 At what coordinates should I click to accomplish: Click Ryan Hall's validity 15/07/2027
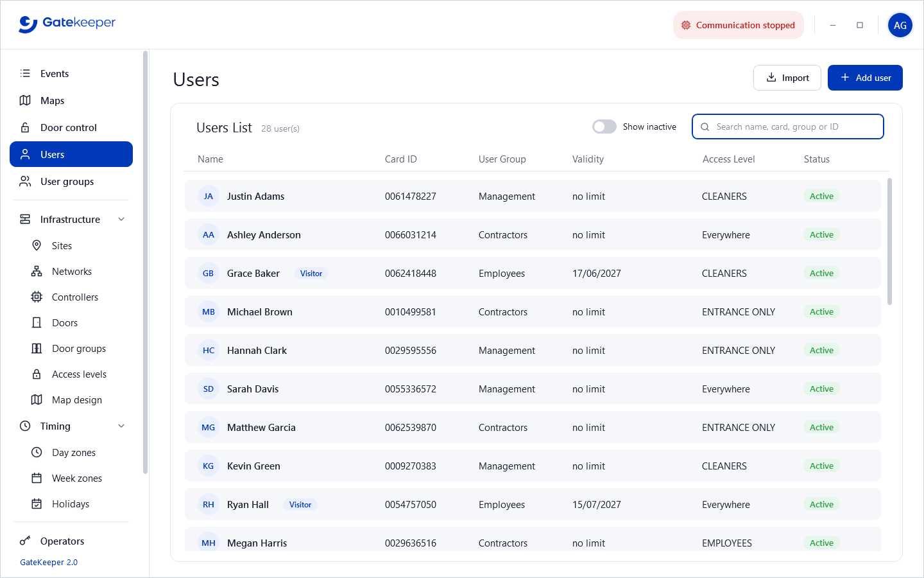point(597,505)
